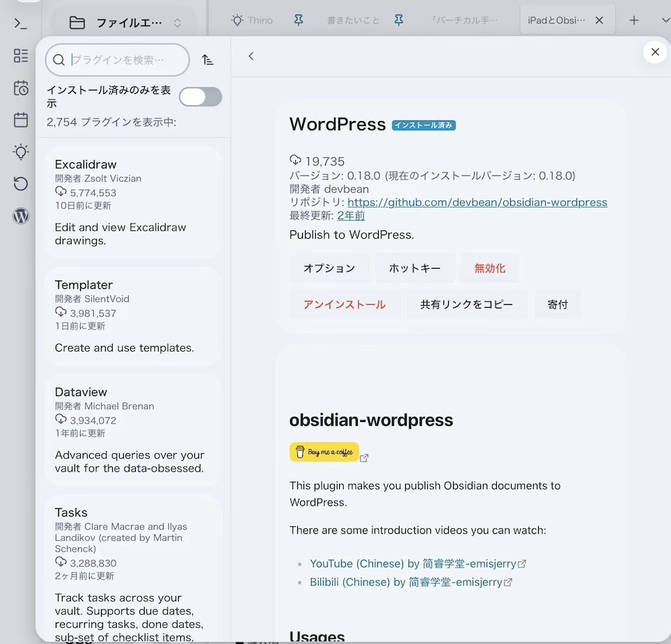Click pin icon next to 書きたいこと tab

[398, 19]
